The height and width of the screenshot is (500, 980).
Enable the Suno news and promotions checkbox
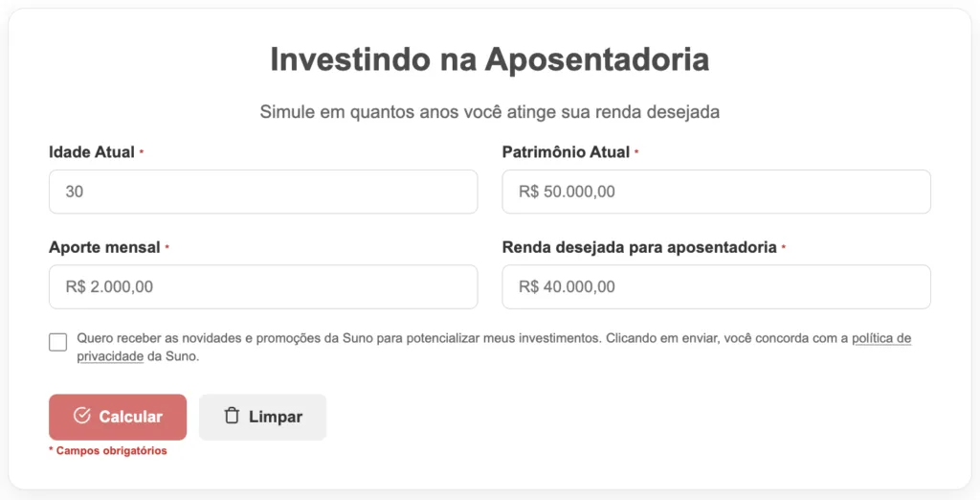[x=58, y=342]
